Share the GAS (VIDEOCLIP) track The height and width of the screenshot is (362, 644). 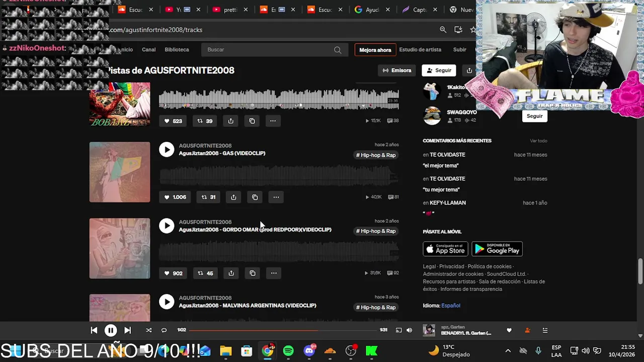233,197
